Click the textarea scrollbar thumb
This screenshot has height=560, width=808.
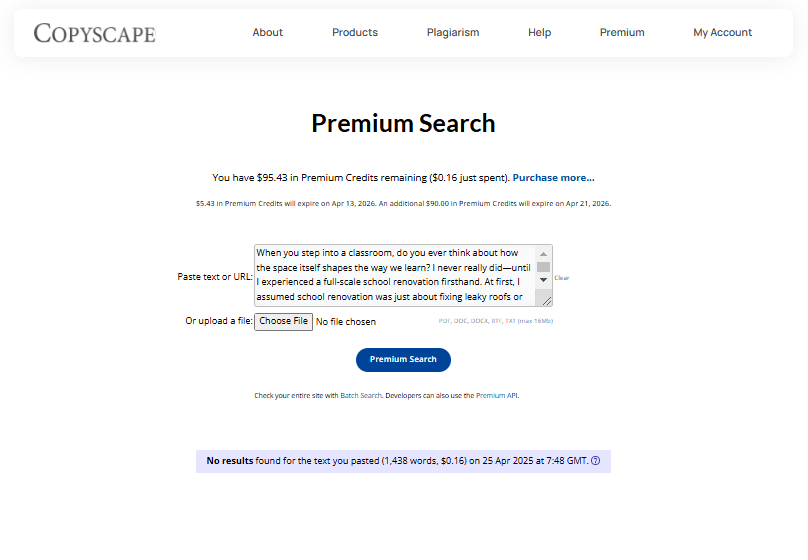coord(543,267)
